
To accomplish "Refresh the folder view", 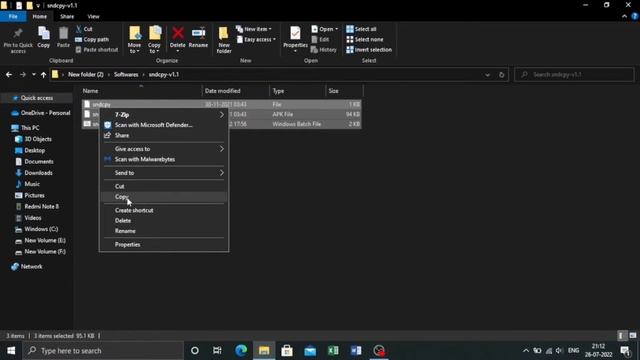I will 502,75.
